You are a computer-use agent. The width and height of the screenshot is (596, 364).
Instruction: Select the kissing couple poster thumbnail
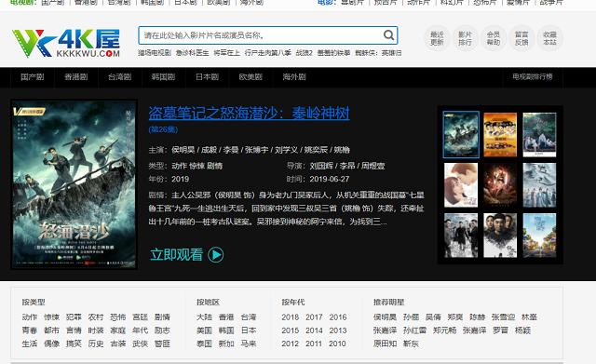(461, 185)
